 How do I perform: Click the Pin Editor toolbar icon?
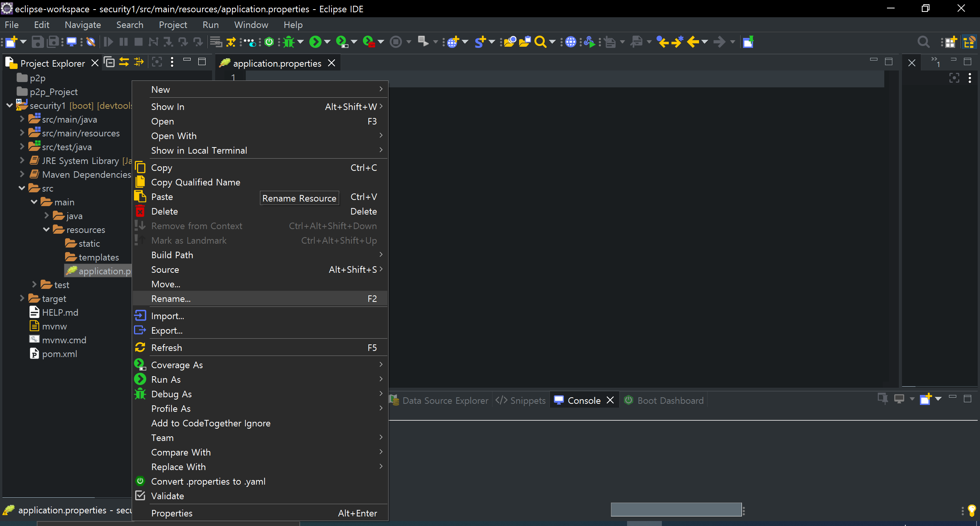(x=748, y=42)
